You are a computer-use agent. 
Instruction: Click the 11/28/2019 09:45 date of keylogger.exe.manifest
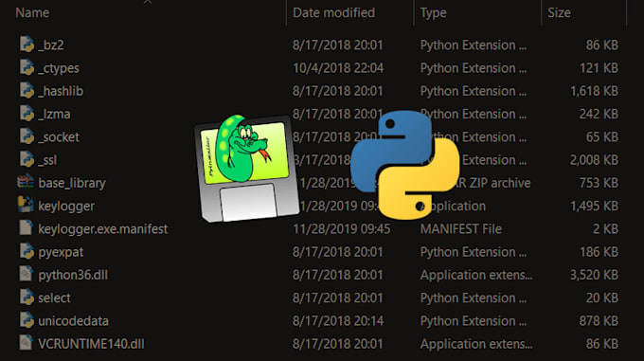coord(341,228)
